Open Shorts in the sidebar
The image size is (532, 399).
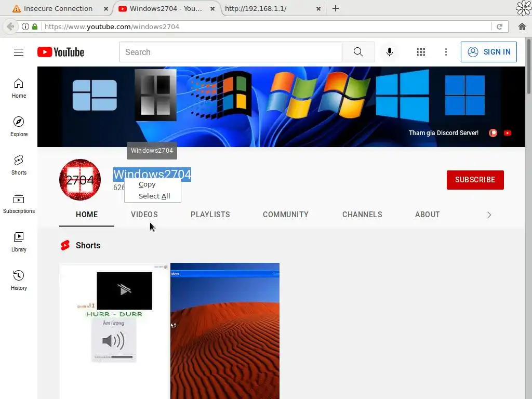[x=19, y=165]
